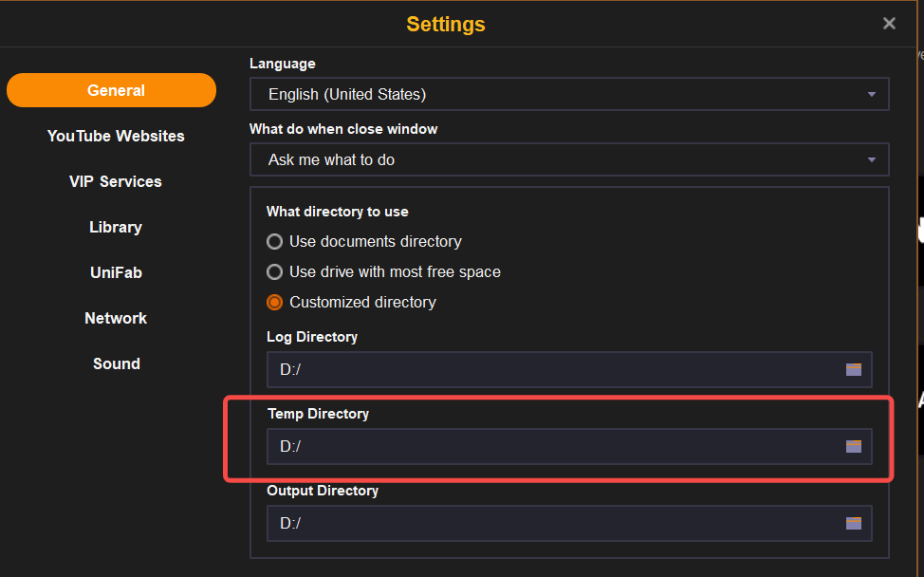Click inside the Log Directory path field
Screen dimensions: 924x577
[550, 369]
